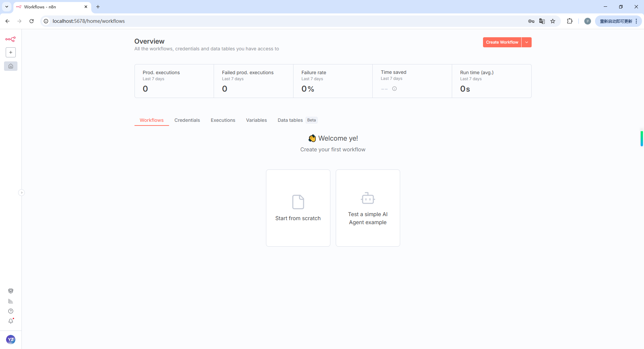The image size is (644, 349).
Task: Open the n8n logo in sidebar
Action: [10, 39]
